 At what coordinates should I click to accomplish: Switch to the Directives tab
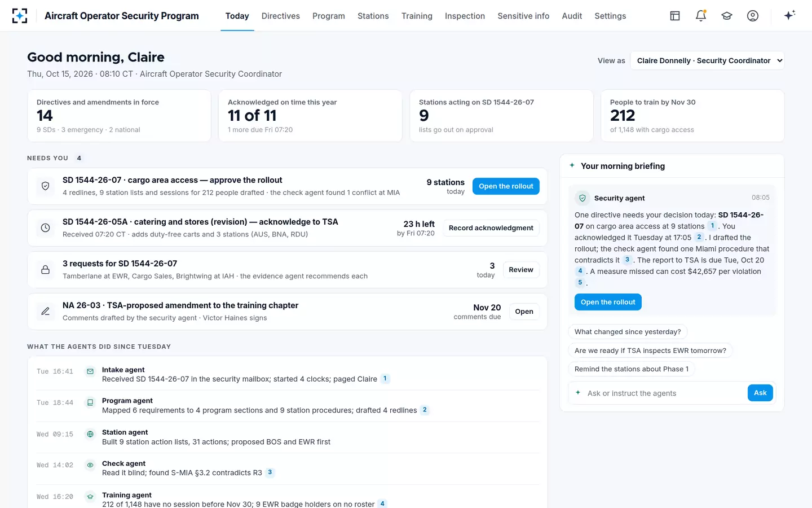pos(281,16)
